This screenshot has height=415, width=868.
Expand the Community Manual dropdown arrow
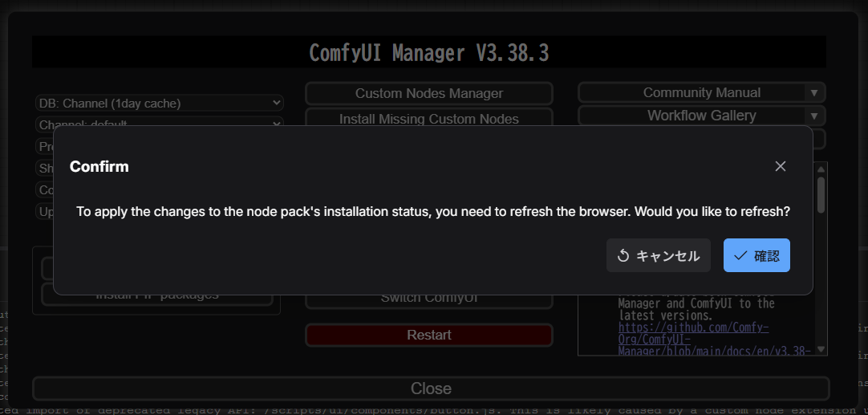814,93
